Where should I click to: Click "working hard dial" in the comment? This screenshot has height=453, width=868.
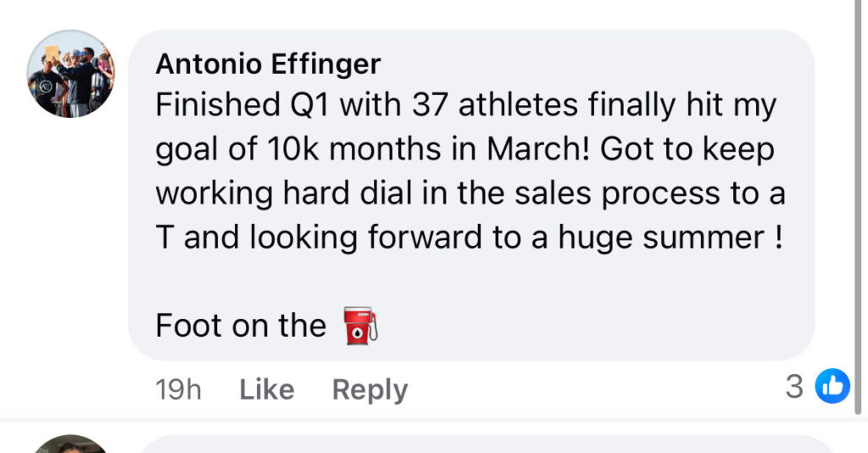pos(265,193)
